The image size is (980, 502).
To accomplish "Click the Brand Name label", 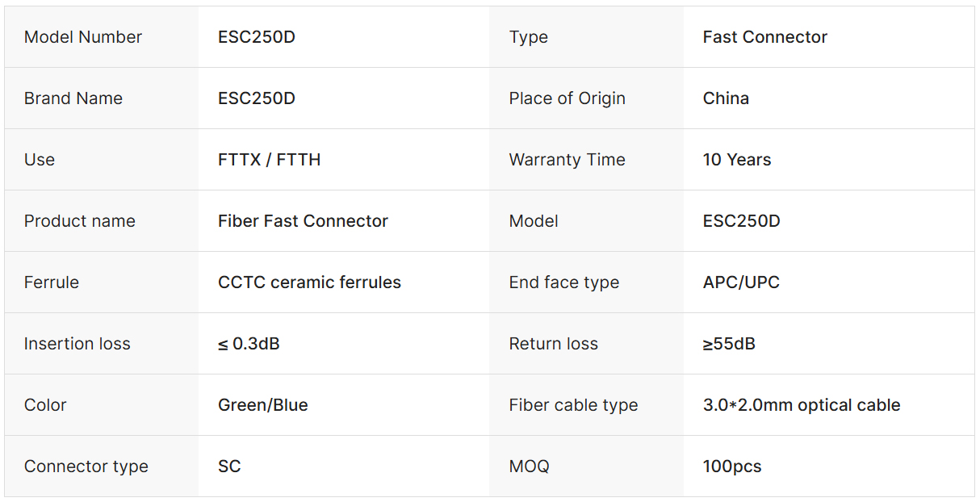I will coord(73,98).
